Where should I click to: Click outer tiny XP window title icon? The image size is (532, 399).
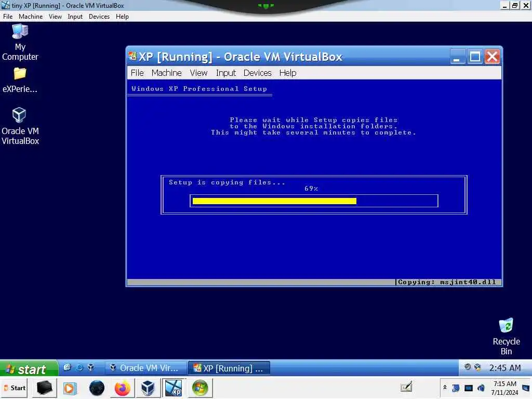(x=6, y=5)
